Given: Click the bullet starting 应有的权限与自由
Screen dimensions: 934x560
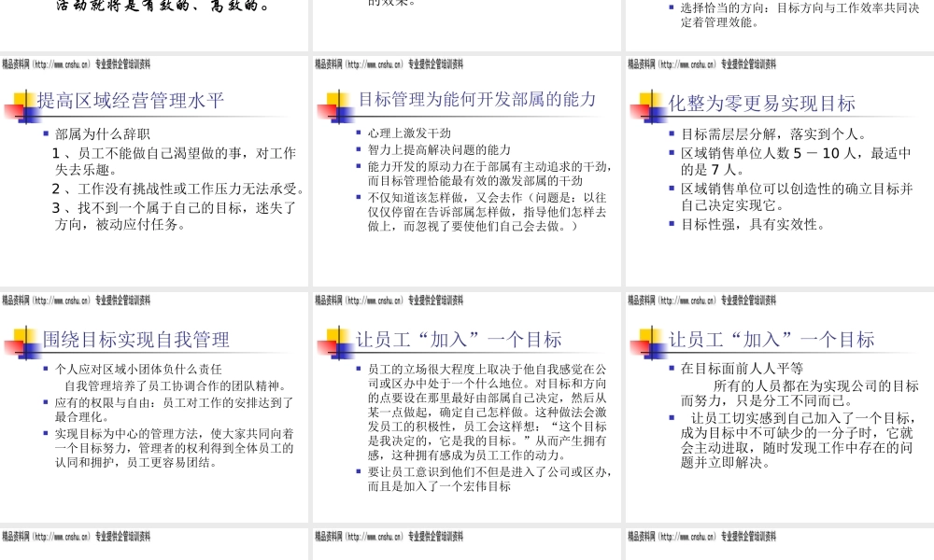Looking at the screenshot, I should click(x=174, y=410).
